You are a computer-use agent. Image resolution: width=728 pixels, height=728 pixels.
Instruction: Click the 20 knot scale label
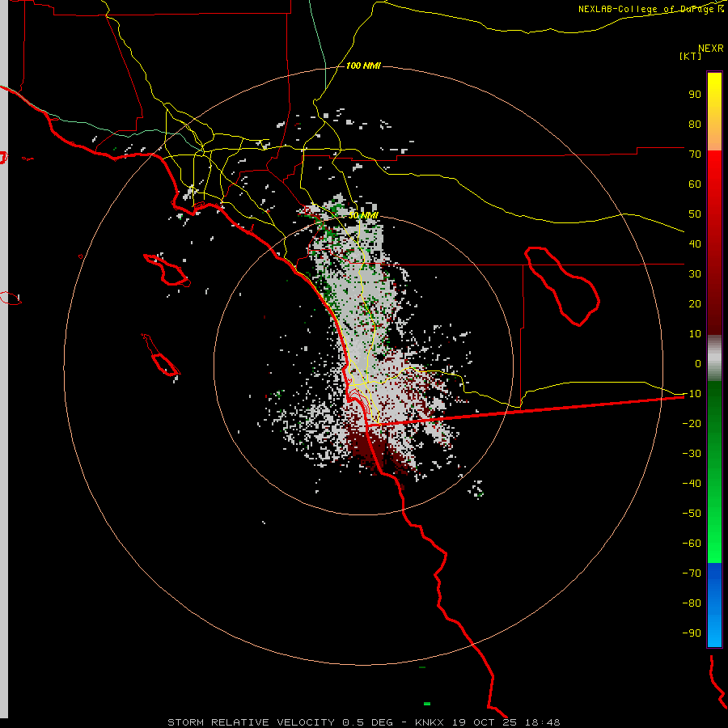695,303
